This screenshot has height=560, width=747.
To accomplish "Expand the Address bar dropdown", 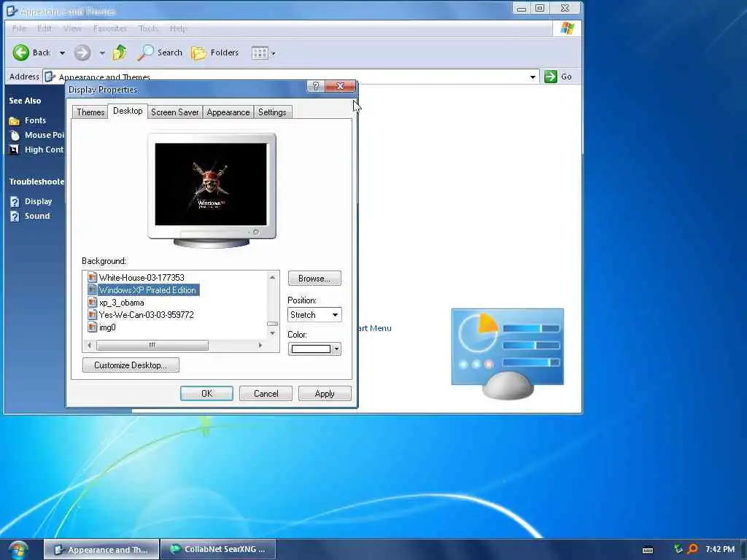I will coord(533,77).
